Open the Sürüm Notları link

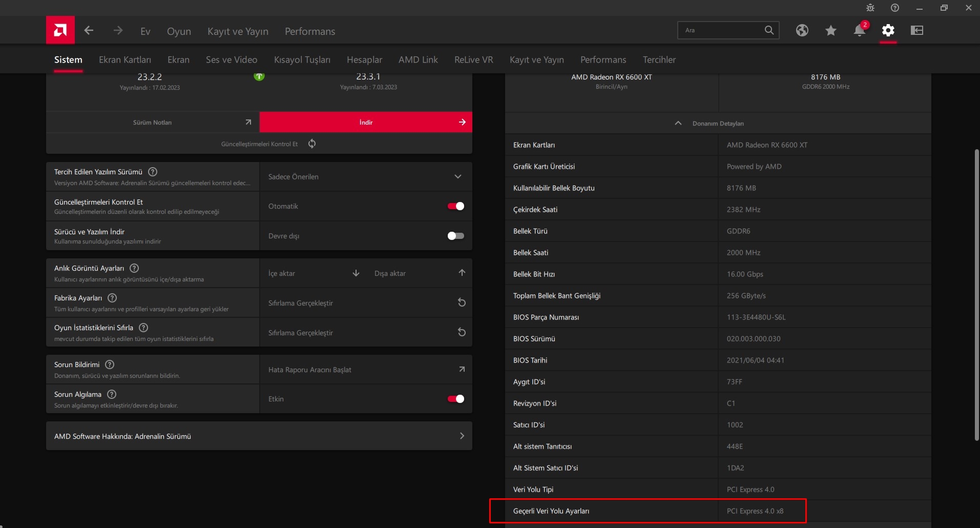pyautogui.click(x=152, y=122)
